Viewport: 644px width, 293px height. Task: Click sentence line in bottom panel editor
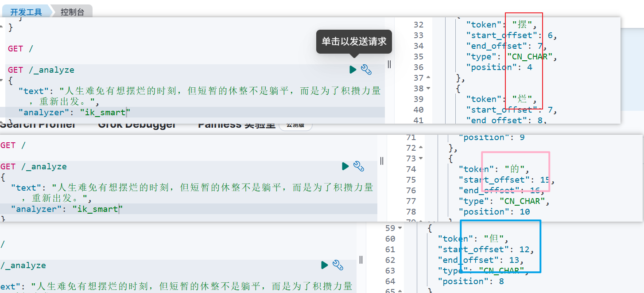pyautogui.click(x=176, y=286)
